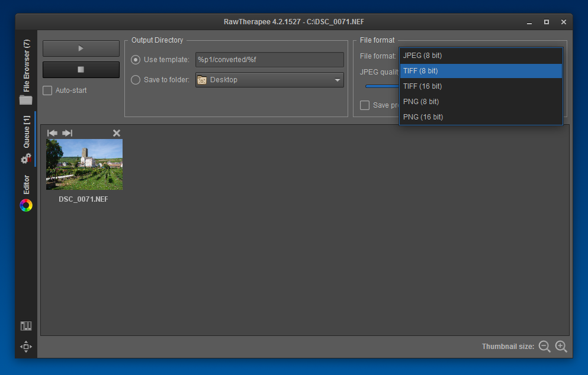This screenshot has height=375, width=588.
Task: Stop queue processing with the stop button
Action: (x=81, y=70)
